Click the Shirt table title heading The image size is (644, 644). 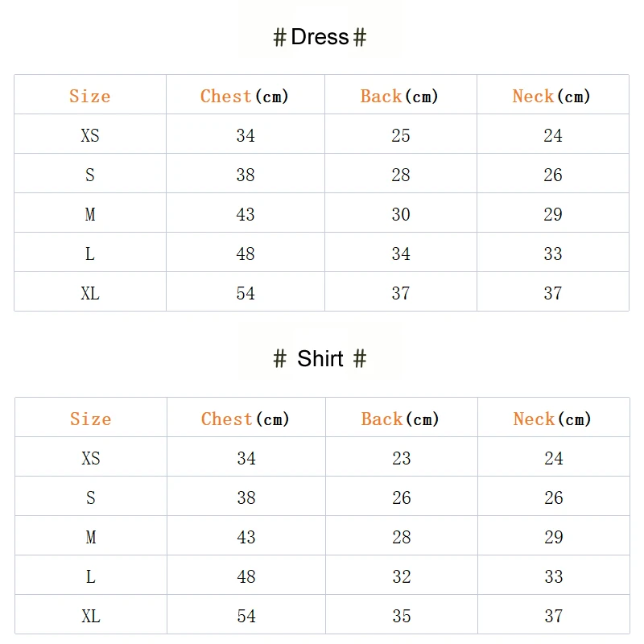[320, 358]
